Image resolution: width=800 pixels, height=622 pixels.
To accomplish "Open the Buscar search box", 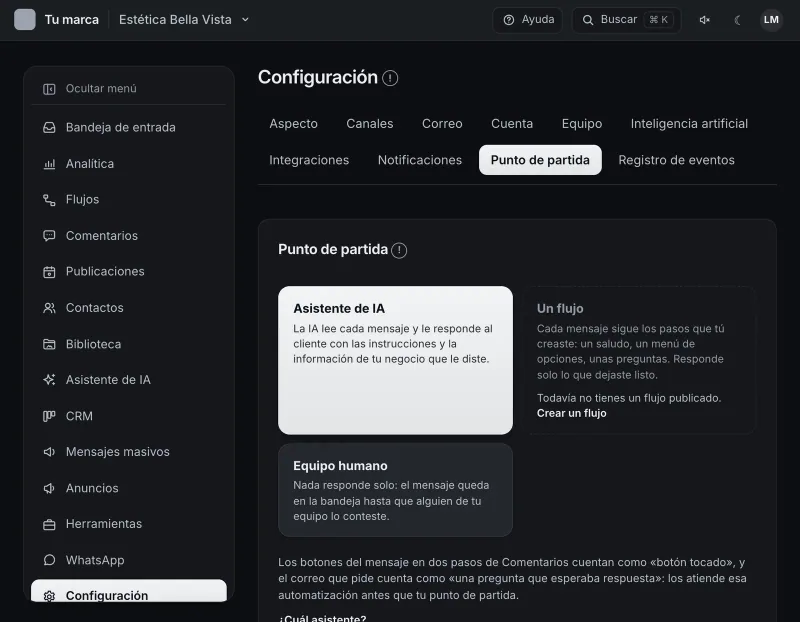I will point(627,20).
